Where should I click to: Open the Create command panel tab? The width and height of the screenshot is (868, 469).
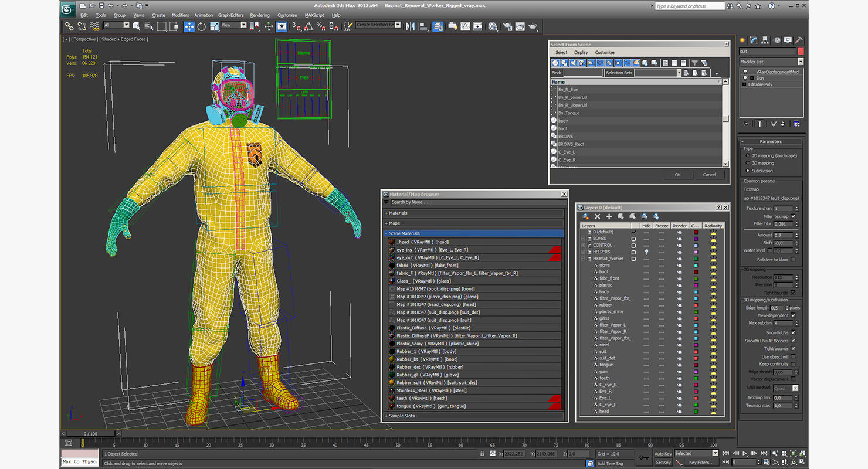pos(741,40)
